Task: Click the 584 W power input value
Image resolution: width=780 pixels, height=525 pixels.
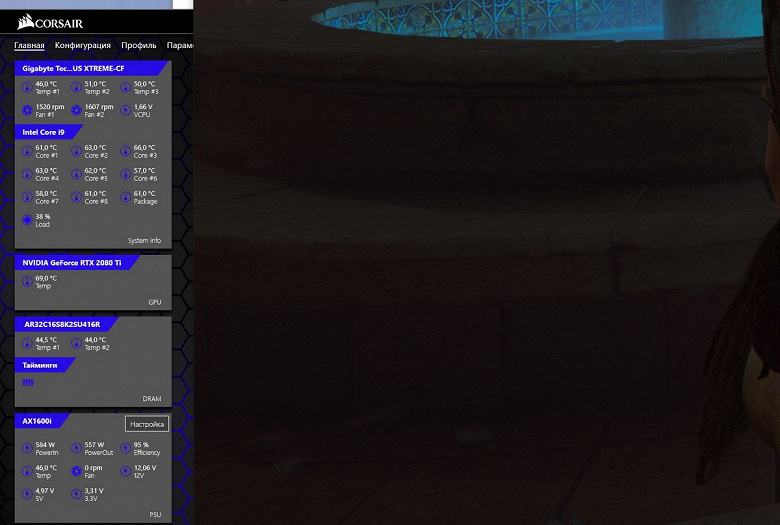Action: pos(45,444)
